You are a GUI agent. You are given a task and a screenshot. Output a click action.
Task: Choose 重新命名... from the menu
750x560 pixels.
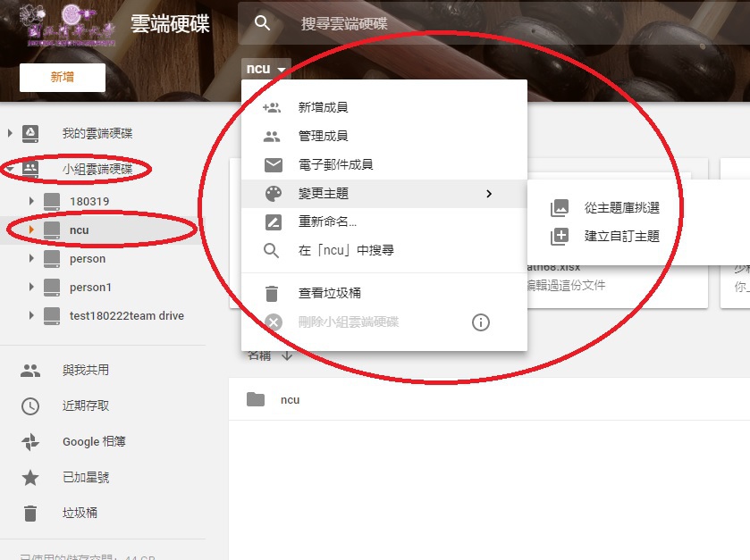pyautogui.click(x=384, y=222)
